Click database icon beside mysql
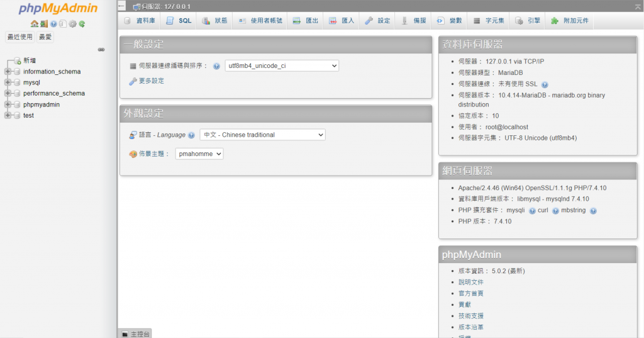Image resolution: width=644 pixels, height=338 pixels. [x=17, y=82]
